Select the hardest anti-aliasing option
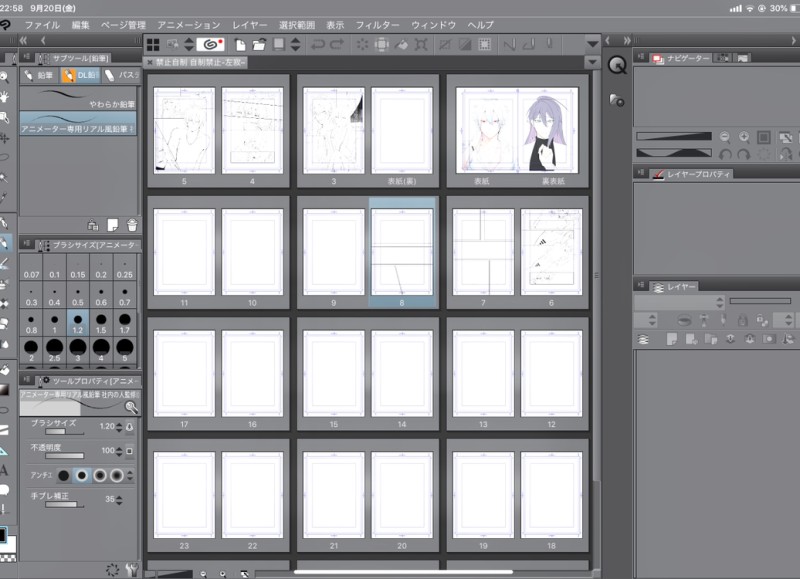Screen dimensions: 800x579 (64, 475)
